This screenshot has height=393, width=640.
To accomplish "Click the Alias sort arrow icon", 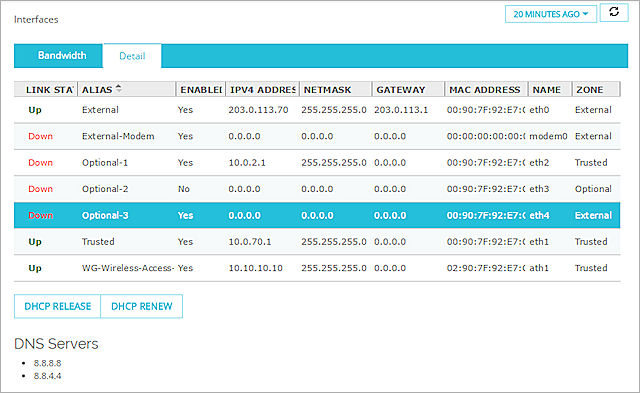I will [118, 88].
